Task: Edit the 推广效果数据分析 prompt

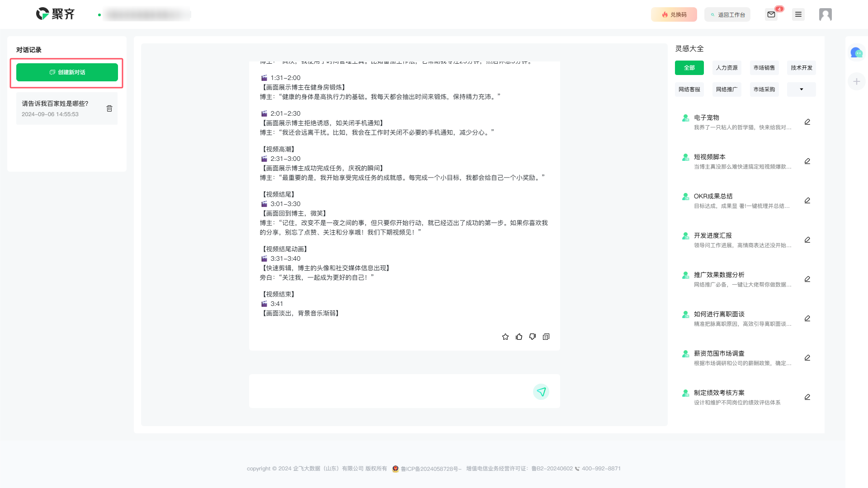Action: click(807, 279)
